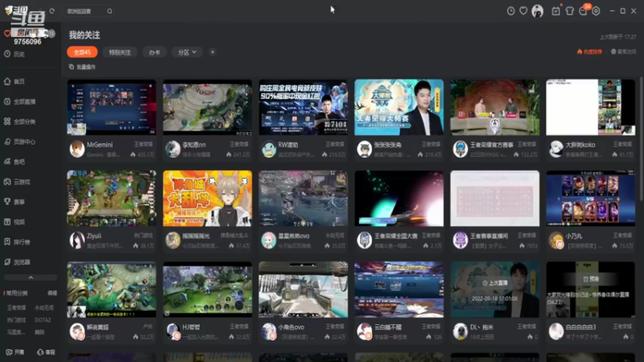644x362 pixels.
Task: Open 小角色ovo stream thumbnail
Action: [x=303, y=290]
